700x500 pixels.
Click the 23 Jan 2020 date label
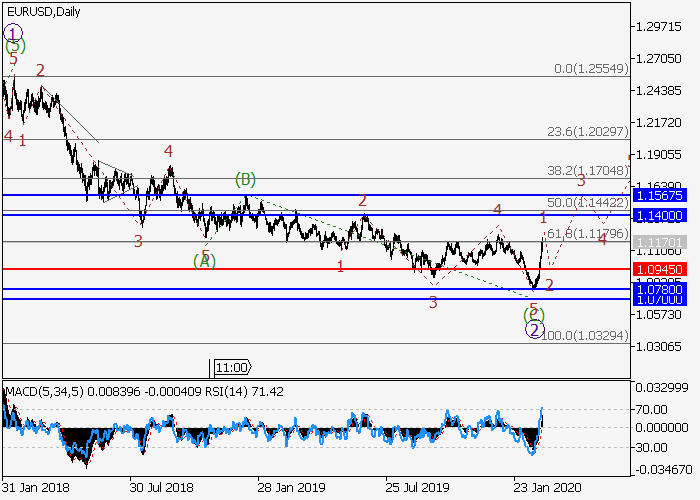pos(546,487)
